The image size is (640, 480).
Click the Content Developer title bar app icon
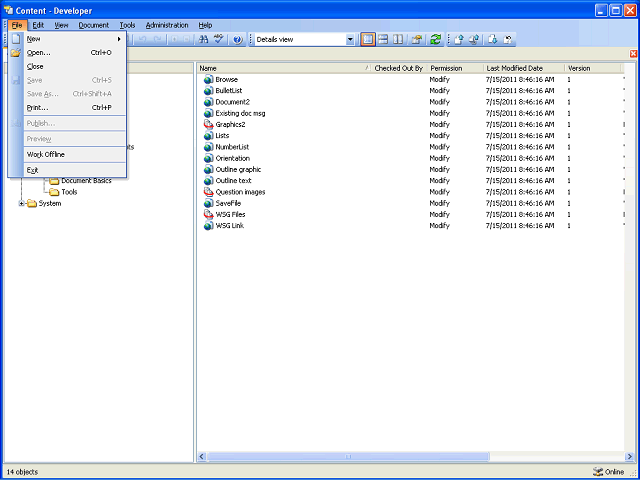click(8, 10)
